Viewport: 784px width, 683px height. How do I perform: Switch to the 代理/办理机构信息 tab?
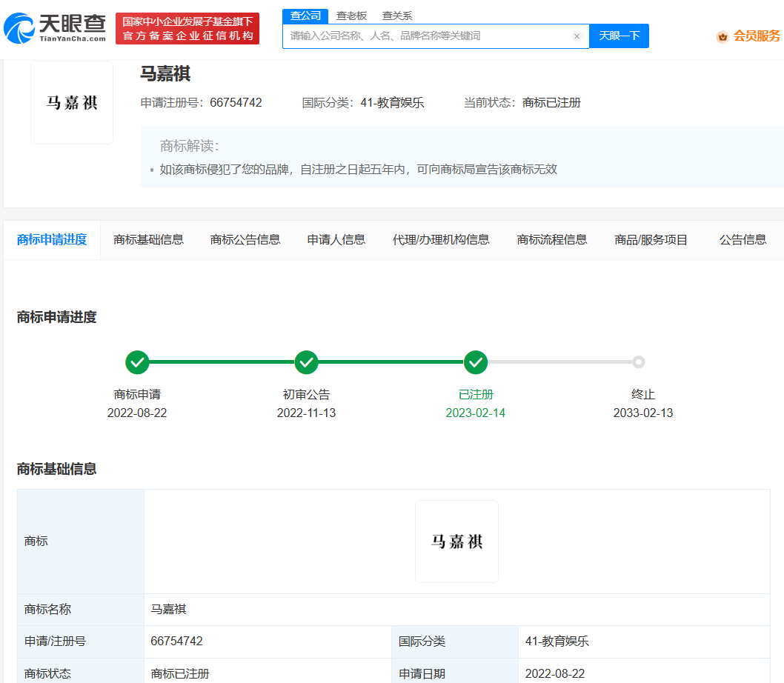pos(441,239)
